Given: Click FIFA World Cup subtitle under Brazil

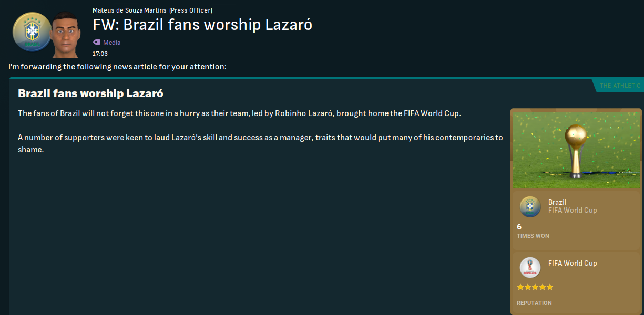Looking at the screenshot, I should tap(573, 211).
